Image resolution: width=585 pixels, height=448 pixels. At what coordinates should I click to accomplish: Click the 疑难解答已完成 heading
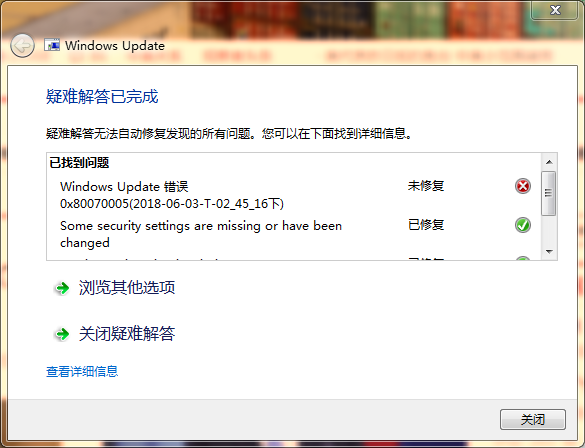tap(102, 97)
